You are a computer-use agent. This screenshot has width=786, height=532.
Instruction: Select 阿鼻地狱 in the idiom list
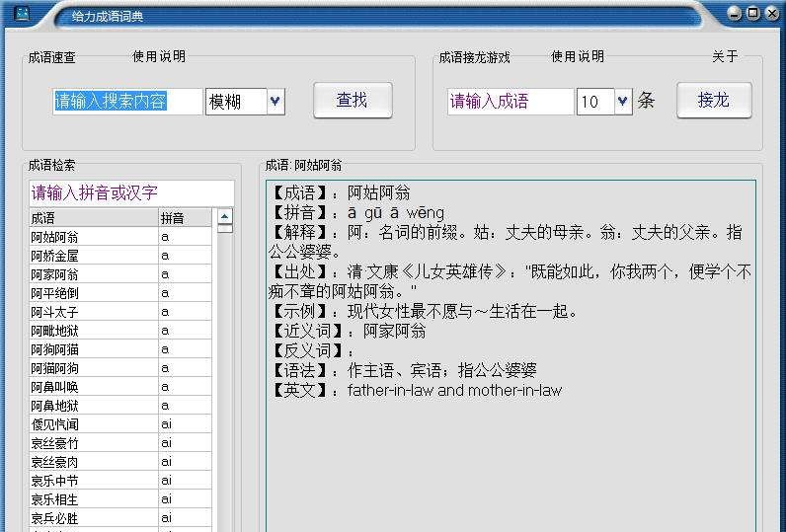coord(120,406)
